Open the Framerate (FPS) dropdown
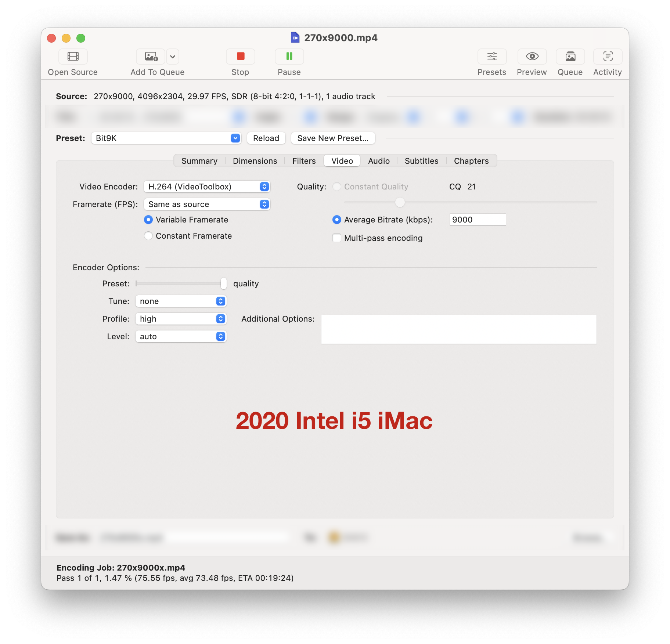This screenshot has height=644, width=670. [x=207, y=204]
